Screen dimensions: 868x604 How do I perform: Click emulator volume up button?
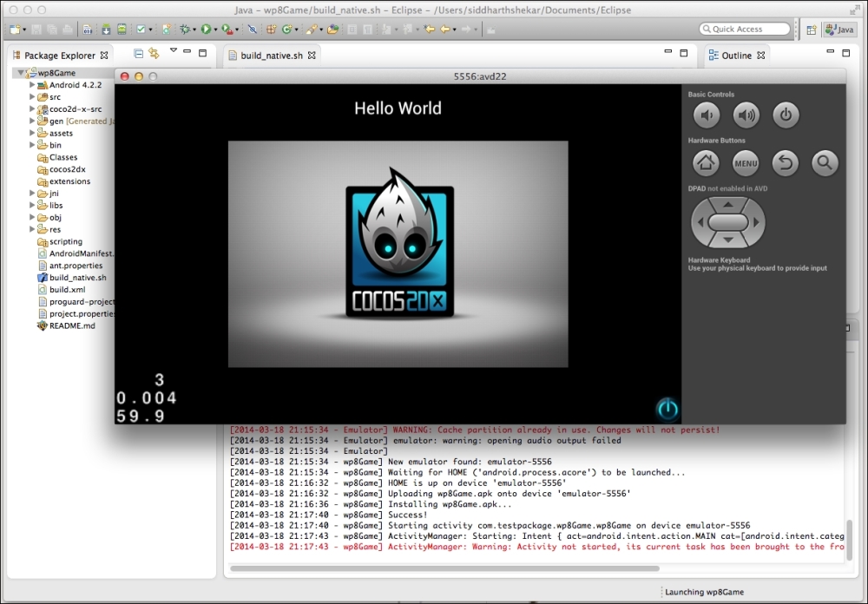coord(746,115)
